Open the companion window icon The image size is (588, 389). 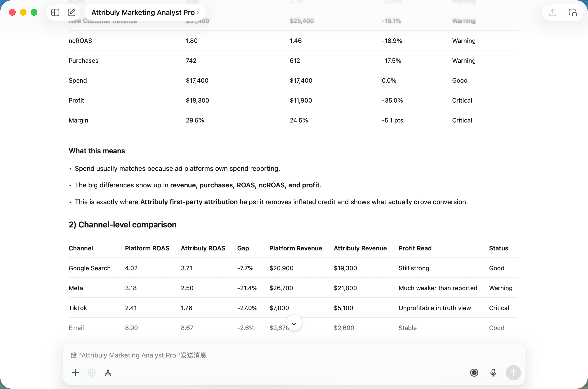(x=573, y=12)
